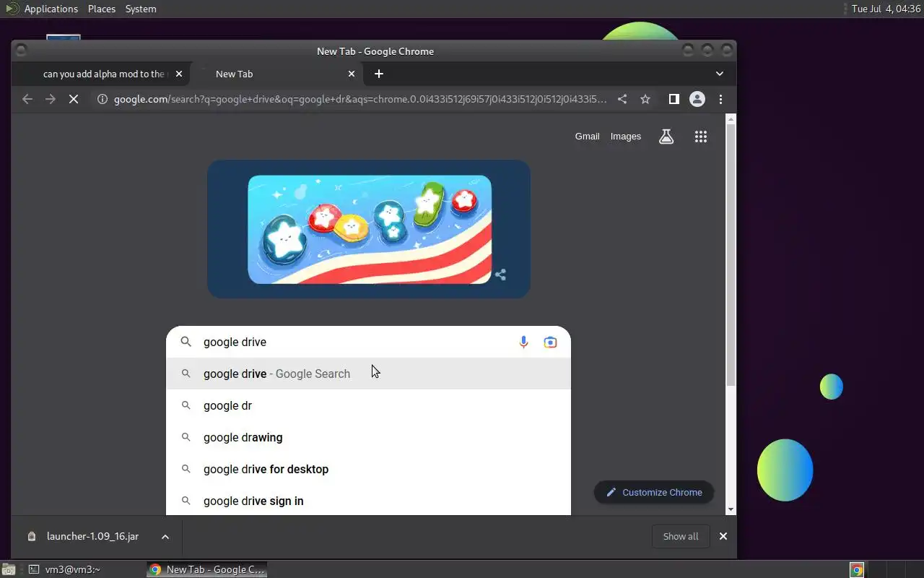Open the Google apps grid
This screenshot has width=924, height=578.
pyautogui.click(x=700, y=137)
